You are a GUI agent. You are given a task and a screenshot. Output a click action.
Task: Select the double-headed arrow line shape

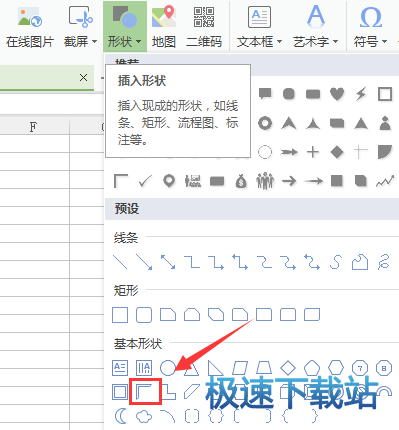point(168,262)
